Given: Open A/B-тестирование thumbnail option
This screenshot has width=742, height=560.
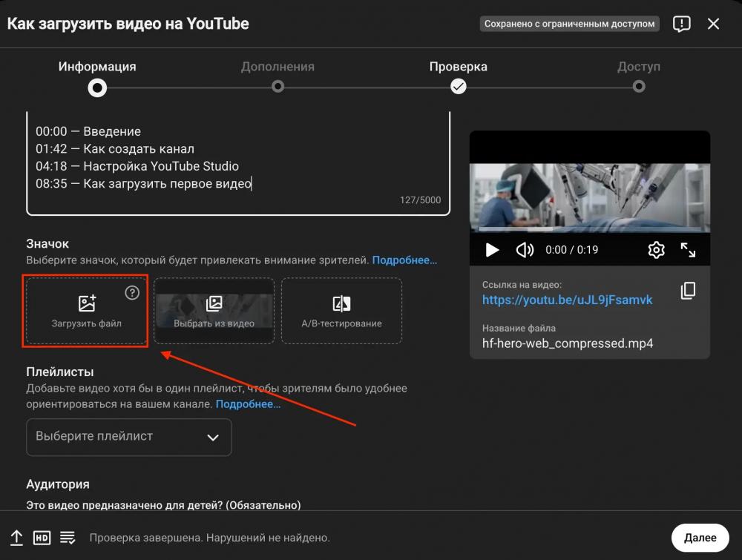Looking at the screenshot, I should tap(341, 311).
